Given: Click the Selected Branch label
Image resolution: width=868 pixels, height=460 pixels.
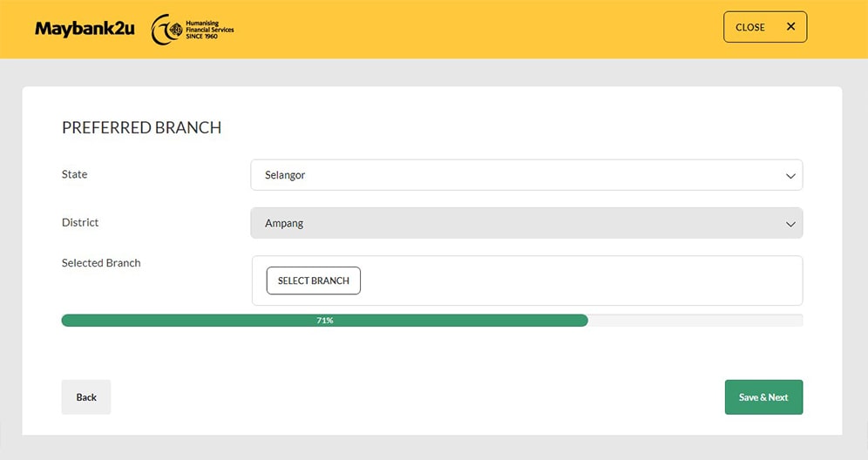Looking at the screenshot, I should tap(101, 263).
